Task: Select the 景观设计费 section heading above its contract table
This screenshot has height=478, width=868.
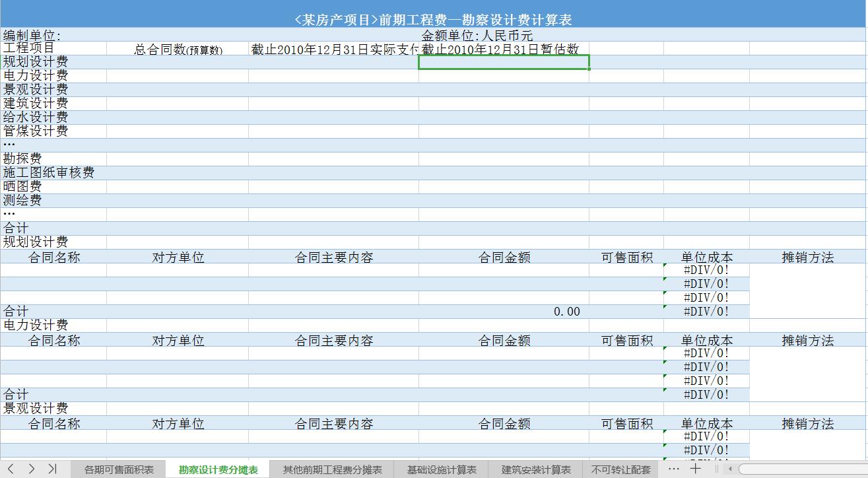Action: pyautogui.click(x=53, y=409)
